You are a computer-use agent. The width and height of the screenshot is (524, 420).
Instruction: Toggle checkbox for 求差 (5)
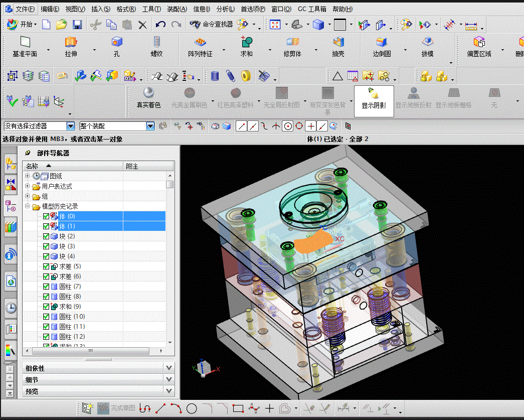pyautogui.click(x=47, y=266)
